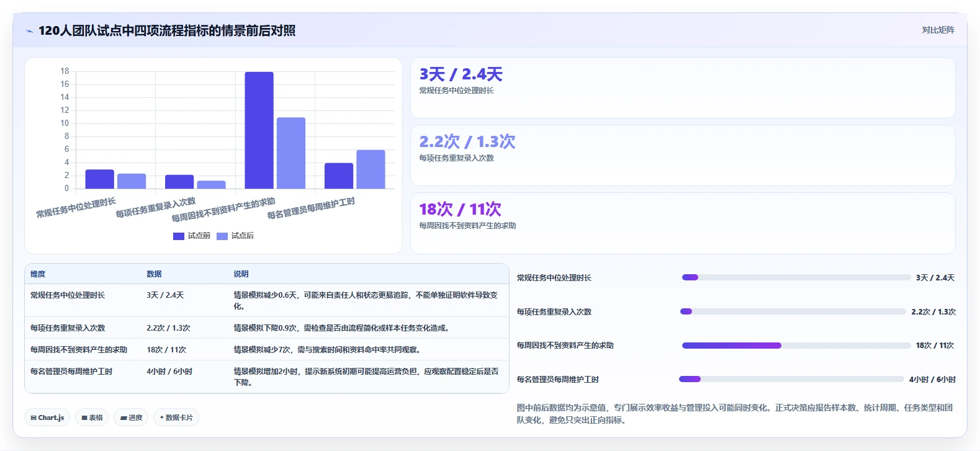
Task: Click the 试点后 bar for 每项任务重复录入次数
Action: click(x=211, y=184)
